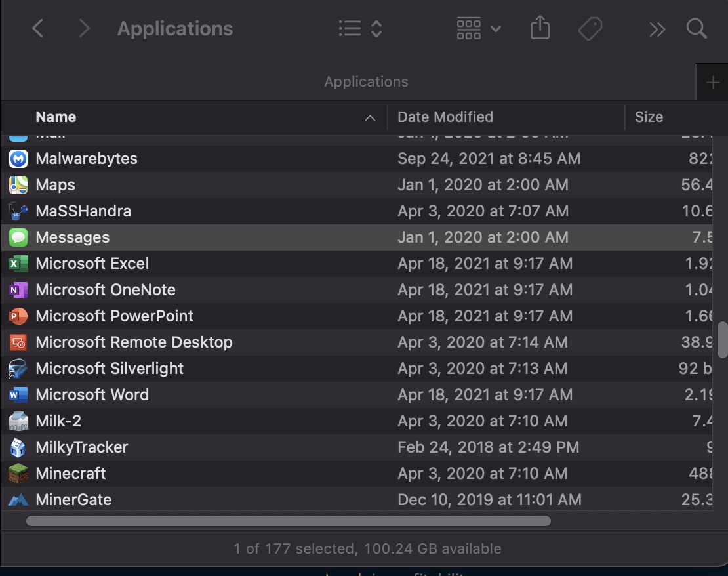Select the MinerGate icon

(18, 500)
